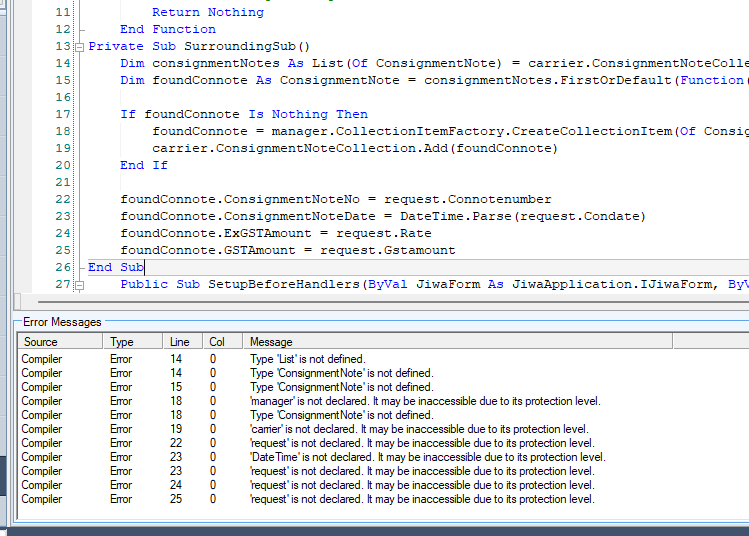Collapse the SurroundingSub block at line 13

[x=79, y=47]
